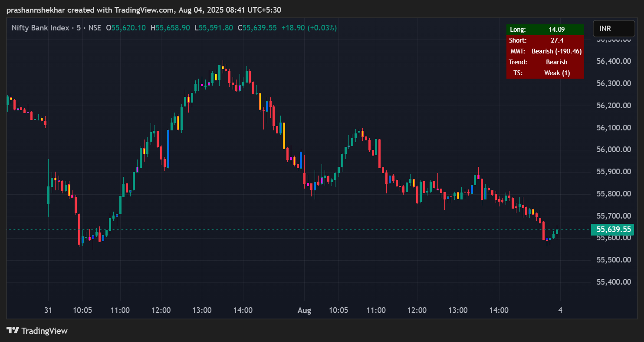The image size is (644, 342).
Task: Click the 31 date label on time axis
Action: pyautogui.click(x=48, y=310)
